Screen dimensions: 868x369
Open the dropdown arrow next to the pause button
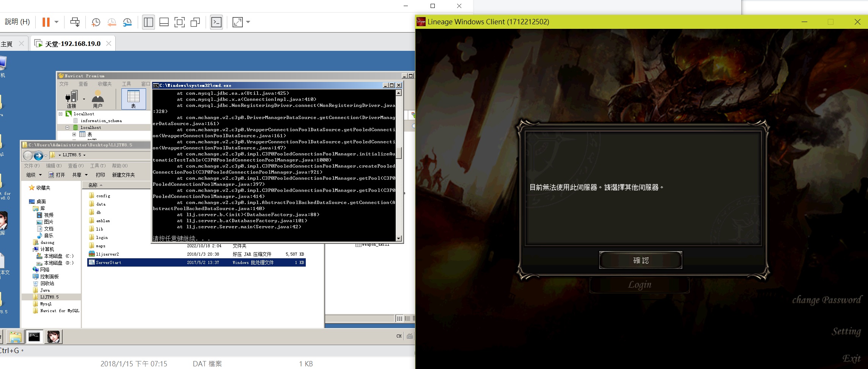57,22
